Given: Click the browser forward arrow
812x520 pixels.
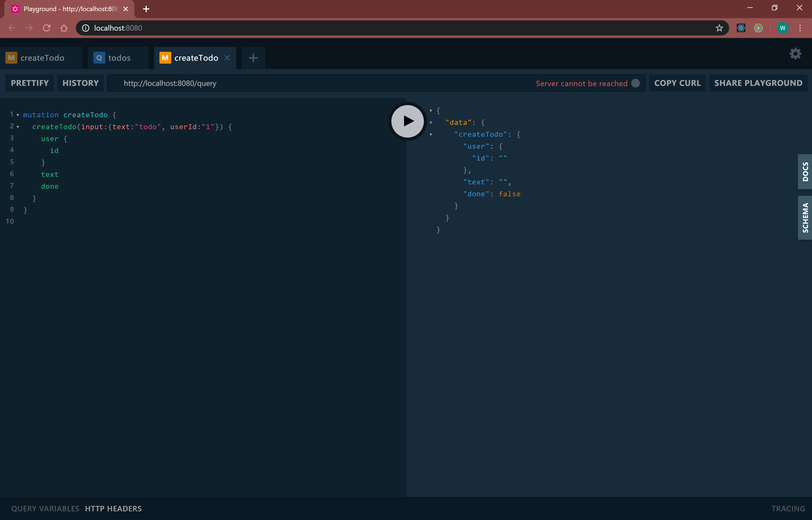Looking at the screenshot, I should coord(29,28).
